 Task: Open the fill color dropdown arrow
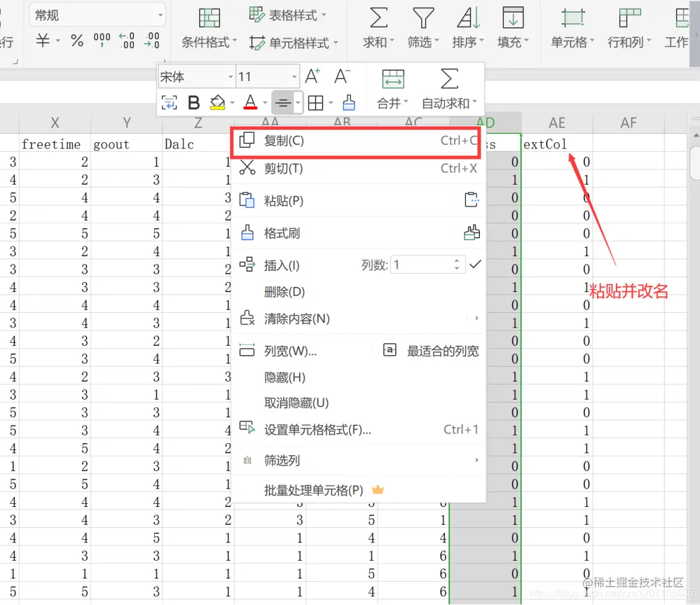232,103
